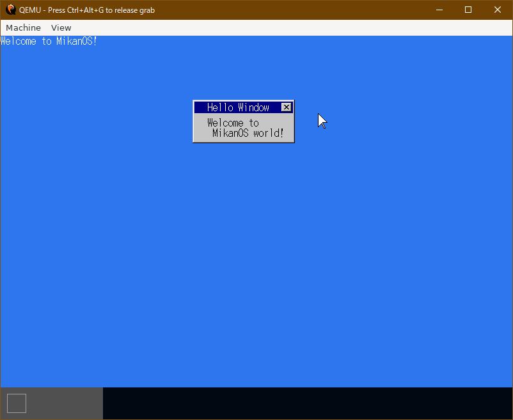Close the QEMU window
The image size is (513, 420).
pyautogui.click(x=498, y=10)
